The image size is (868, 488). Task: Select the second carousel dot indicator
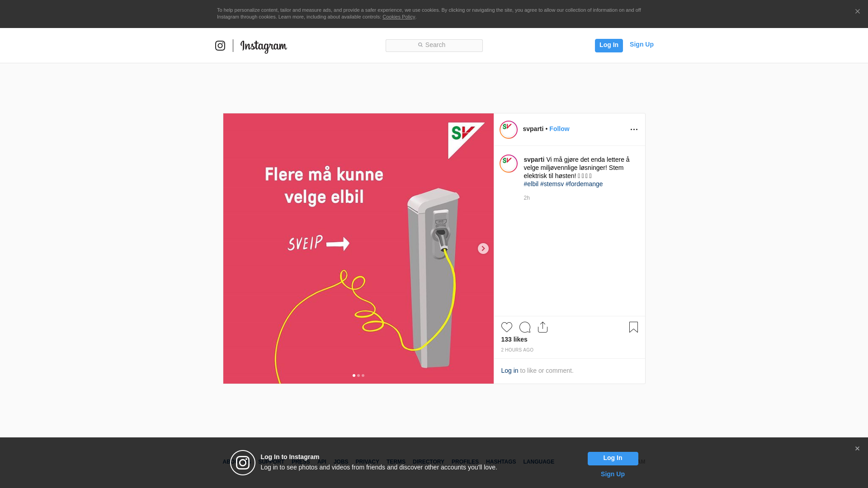point(359,375)
